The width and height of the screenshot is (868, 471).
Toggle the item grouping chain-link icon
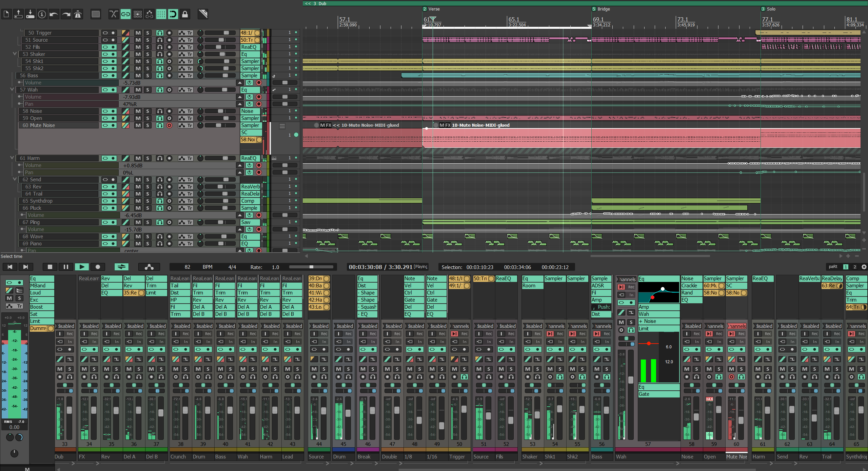coord(125,14)
